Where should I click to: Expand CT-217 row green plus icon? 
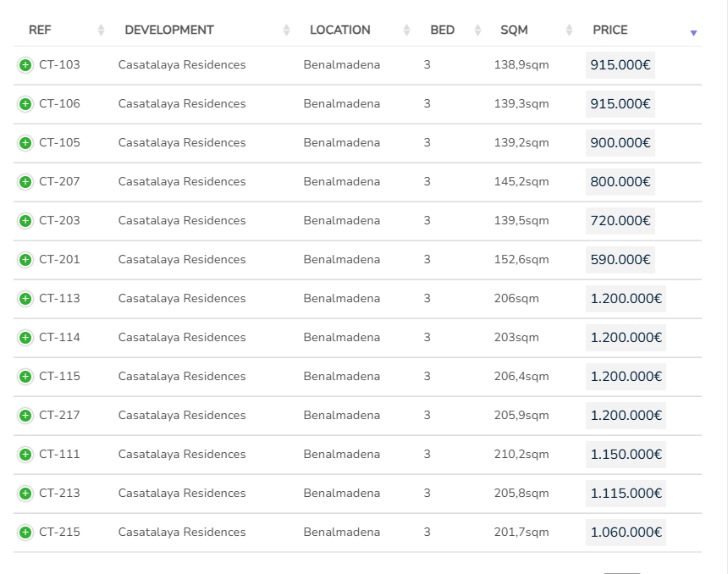[25, 415]
